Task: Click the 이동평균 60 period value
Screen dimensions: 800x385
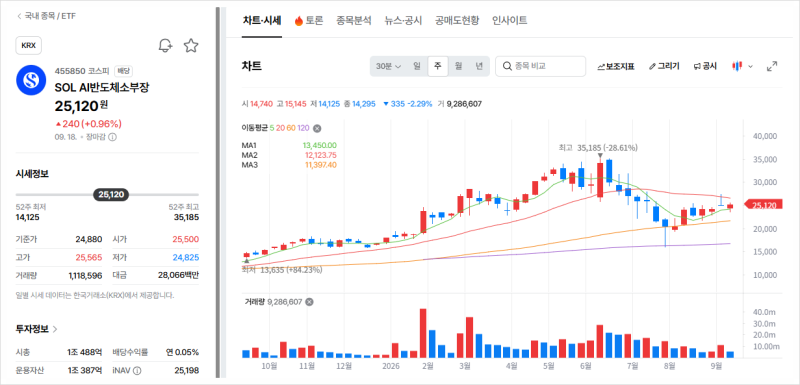Action: [x=290, y=128]
